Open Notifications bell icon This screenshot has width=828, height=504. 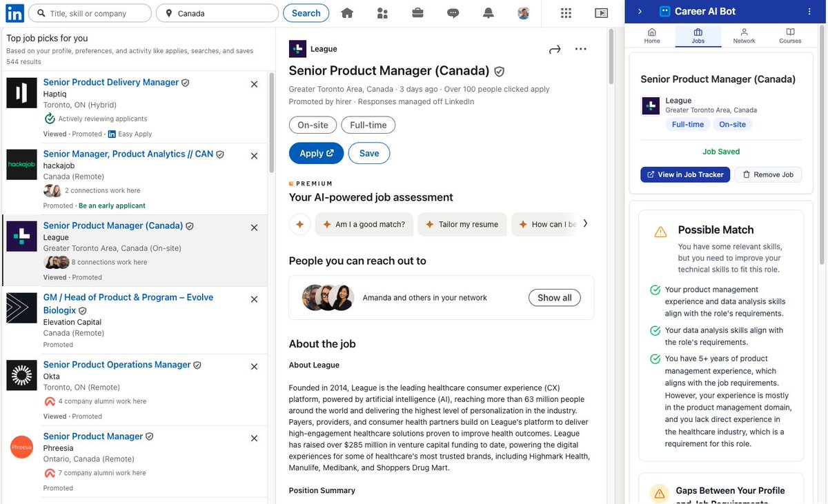(x=489, y=13)
